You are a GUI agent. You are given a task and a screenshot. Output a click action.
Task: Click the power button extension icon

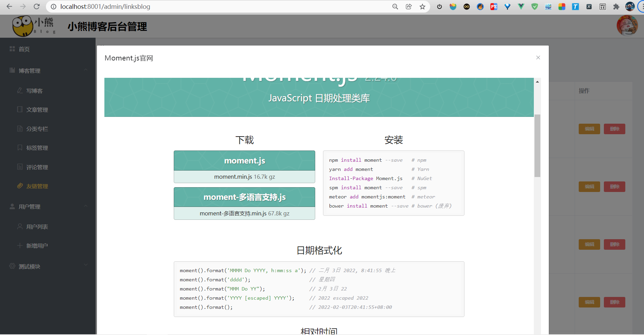[439, 6]
